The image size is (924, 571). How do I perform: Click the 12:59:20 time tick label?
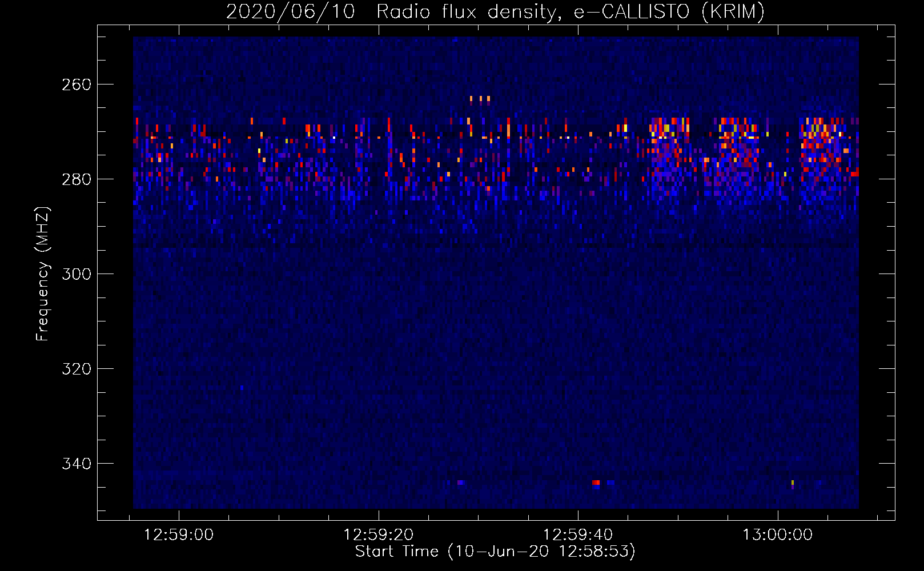378,535
